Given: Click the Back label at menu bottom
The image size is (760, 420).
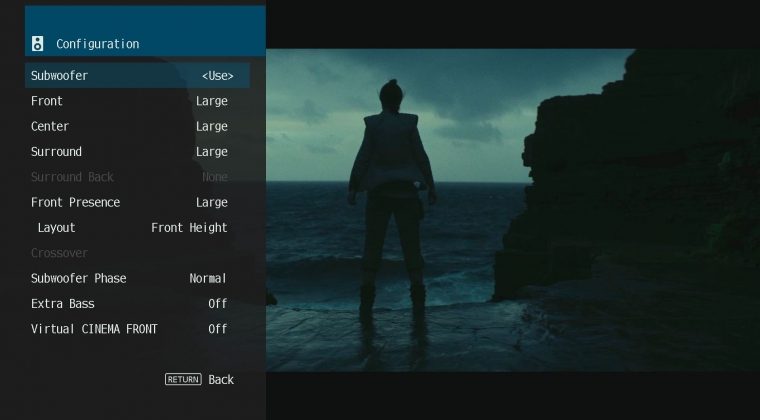Looking at the screenshot, I should pyautogui.click(x=221, y=380).
